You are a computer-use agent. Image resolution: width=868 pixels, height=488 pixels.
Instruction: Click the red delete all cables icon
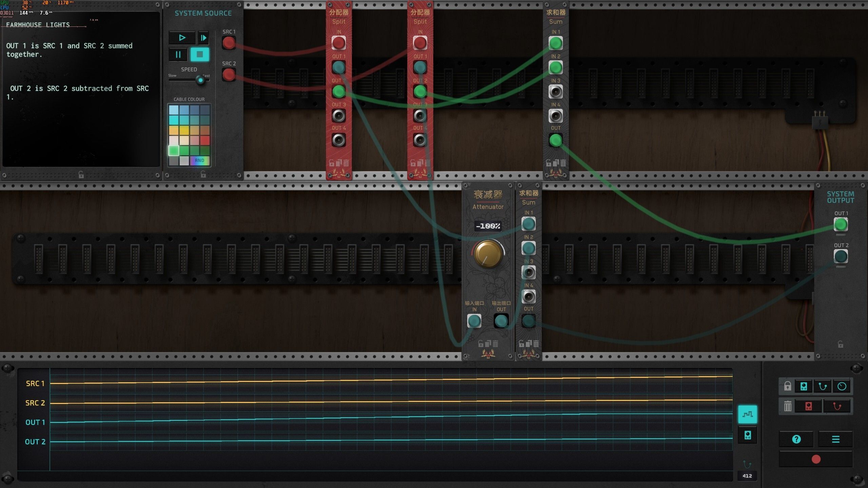837,406
